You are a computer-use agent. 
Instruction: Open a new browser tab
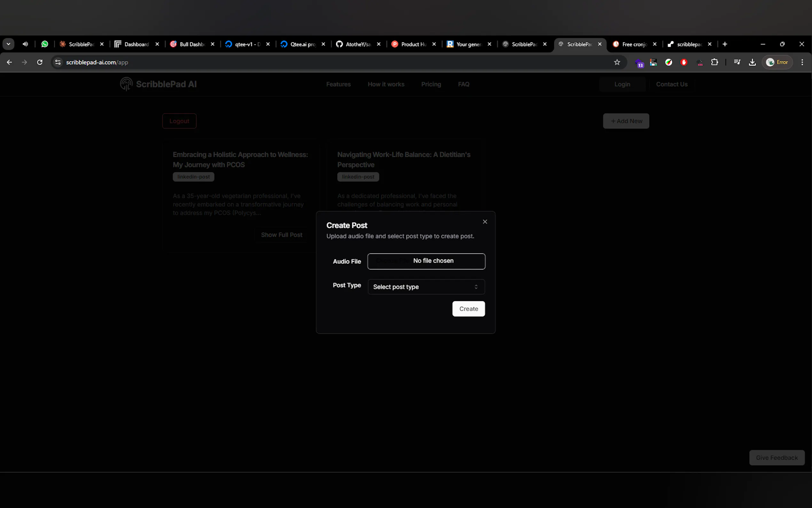click(x=725, y=44)
